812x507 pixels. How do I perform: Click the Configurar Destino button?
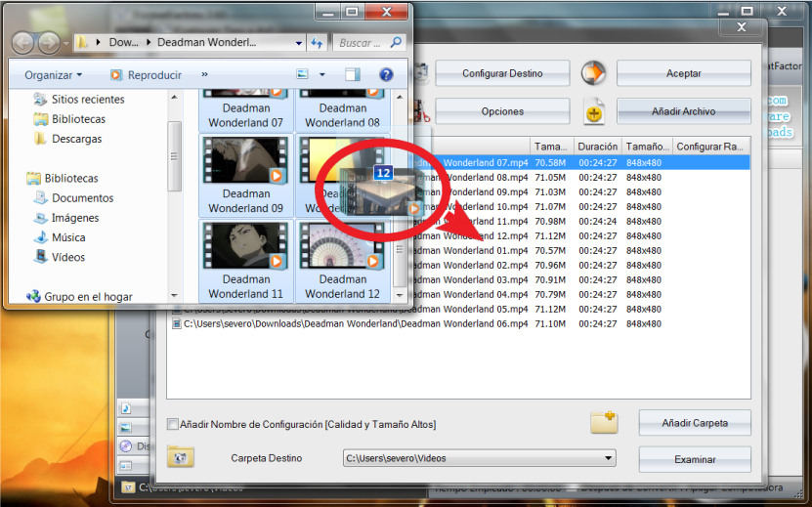[x=502, y=73]
